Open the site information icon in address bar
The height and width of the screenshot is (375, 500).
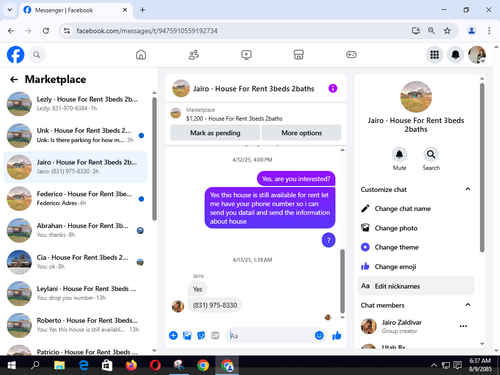(x=67, y=31)
